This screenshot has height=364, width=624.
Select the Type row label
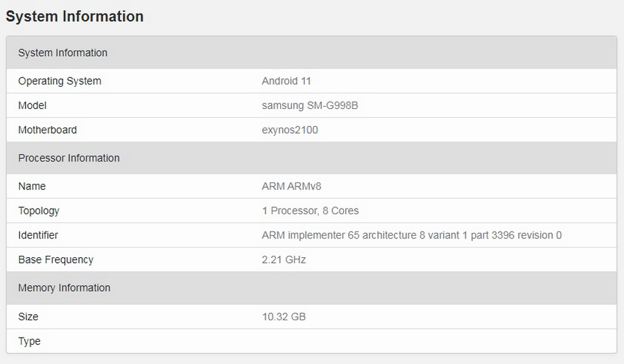click(30, 341)
